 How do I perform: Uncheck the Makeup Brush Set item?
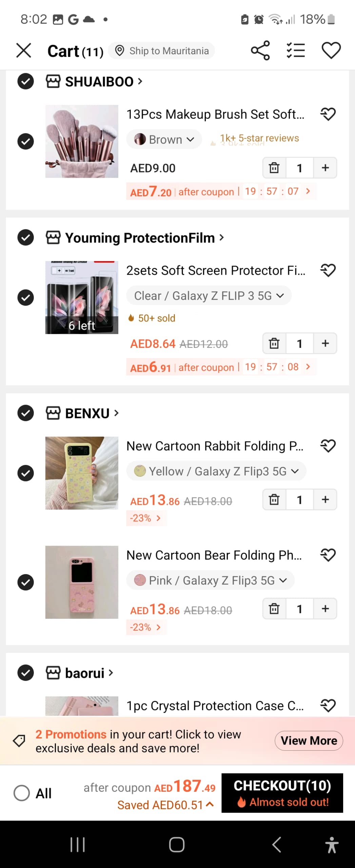click(25, 141)
